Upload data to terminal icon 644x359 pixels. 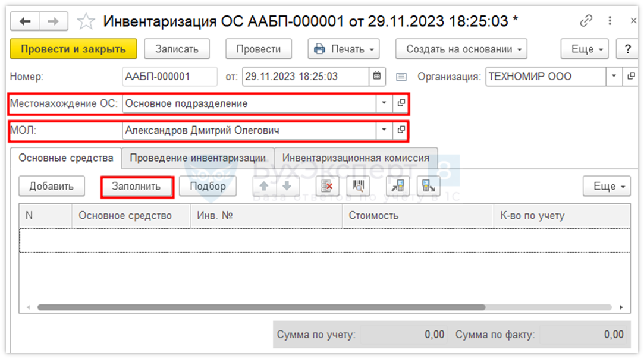point(428,186)
